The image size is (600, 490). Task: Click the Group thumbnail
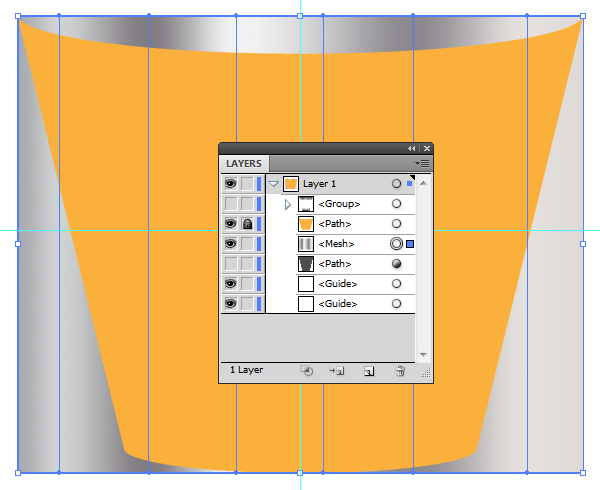[x=306, y=204]
